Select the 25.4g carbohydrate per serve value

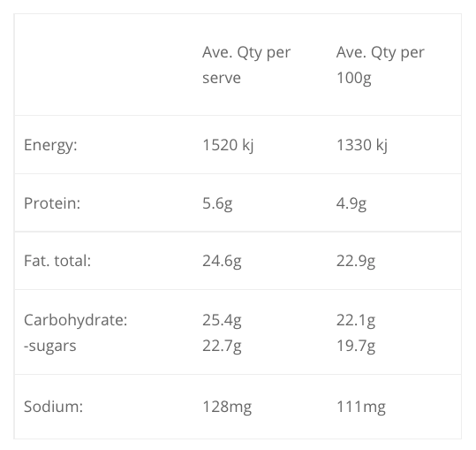click(222, 320)
